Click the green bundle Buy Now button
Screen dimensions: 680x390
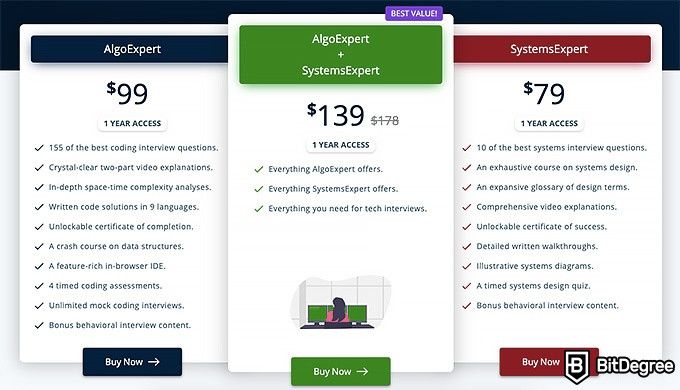click(x=341, y=372)
